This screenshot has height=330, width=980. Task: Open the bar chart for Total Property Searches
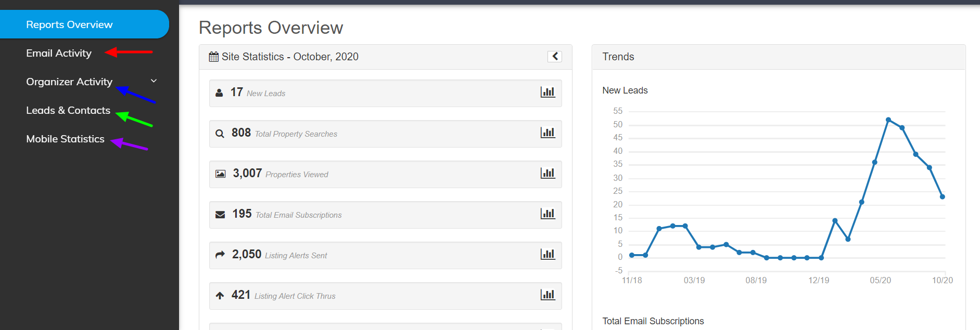(x=548, y=133)
